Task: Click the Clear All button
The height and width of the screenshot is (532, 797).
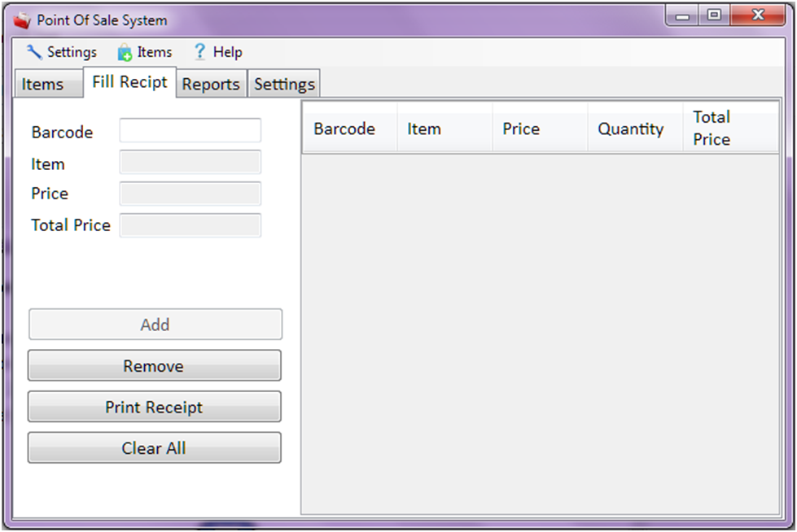Action: 155,447
